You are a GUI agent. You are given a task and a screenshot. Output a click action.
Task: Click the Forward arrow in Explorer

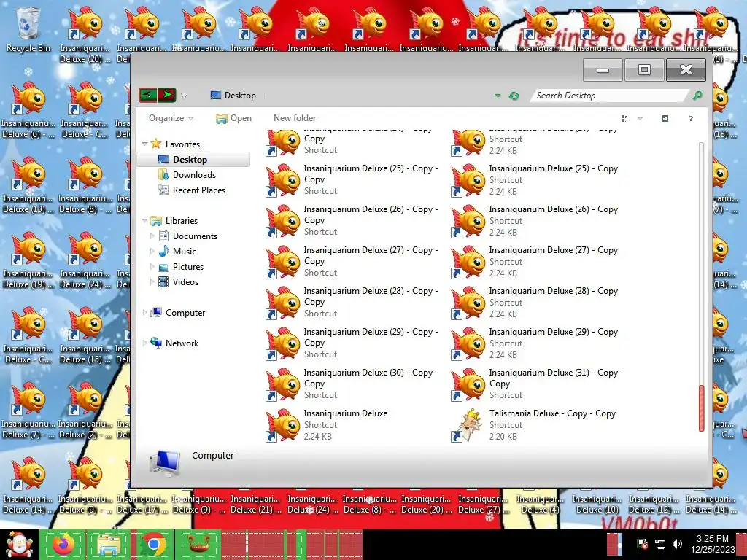(x=167, y=95)
